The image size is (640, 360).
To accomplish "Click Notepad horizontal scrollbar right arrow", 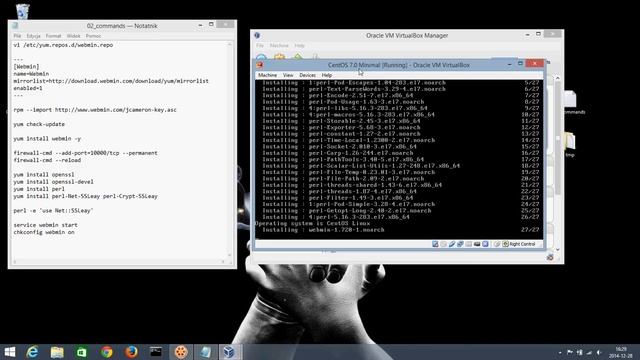I will tap(223, 262).
